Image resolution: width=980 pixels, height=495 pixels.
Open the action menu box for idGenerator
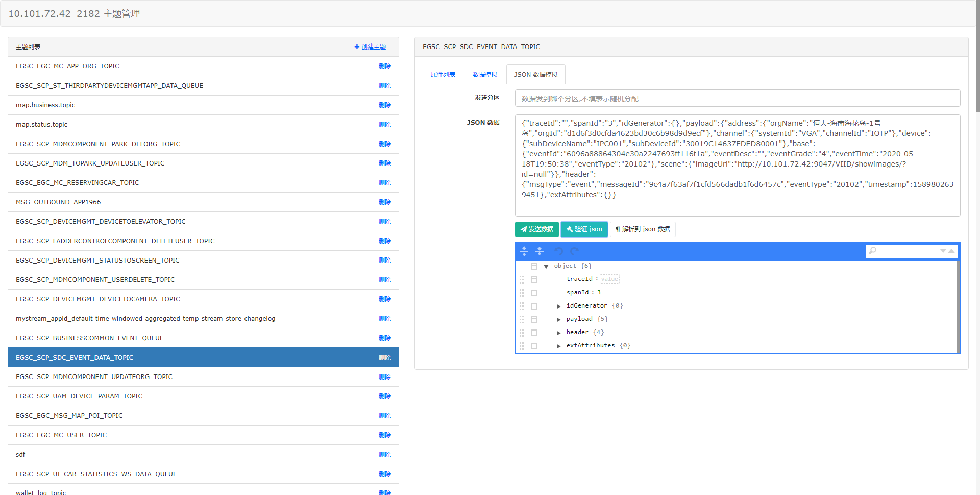point(534,306)
